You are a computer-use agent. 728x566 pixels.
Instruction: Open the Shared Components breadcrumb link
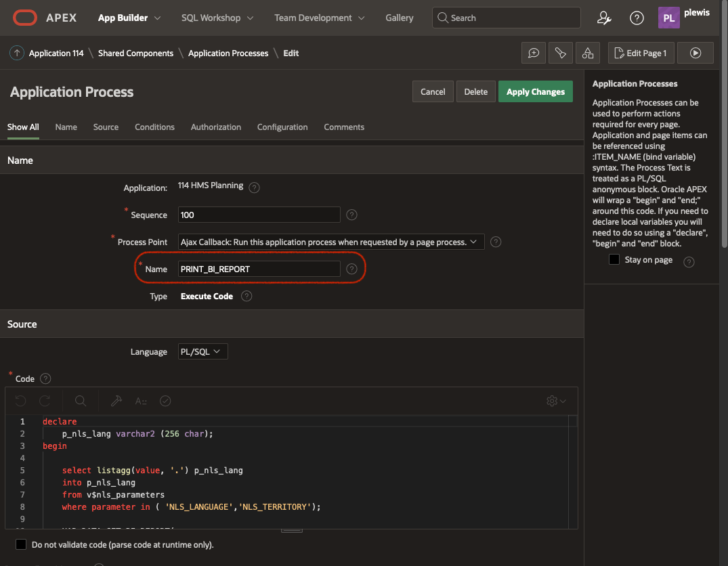pos(135,53)
